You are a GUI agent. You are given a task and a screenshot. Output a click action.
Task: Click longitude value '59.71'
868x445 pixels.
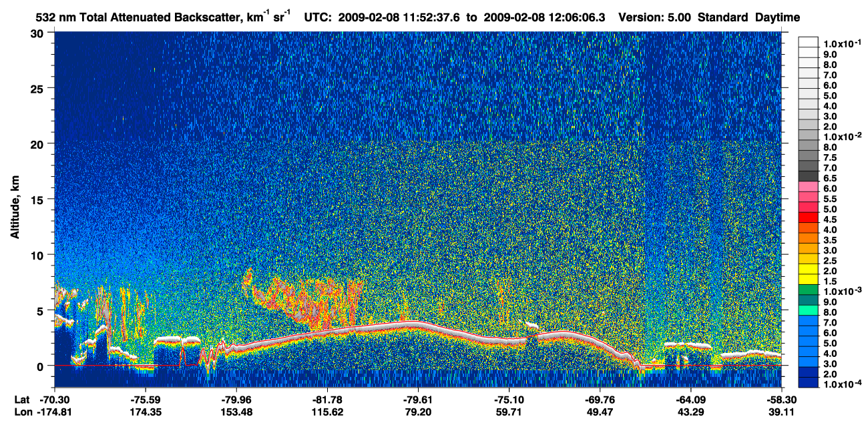(x=509, y=412)
